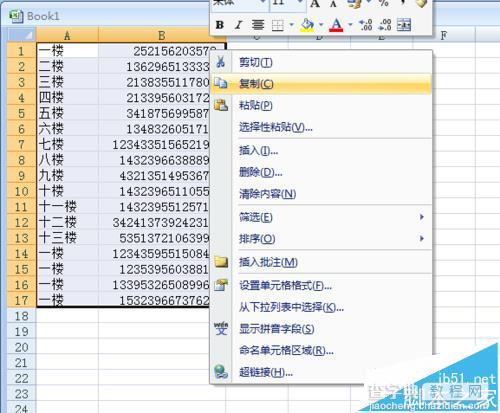Click the 一楼 cell in row 14

pos(67,254)
